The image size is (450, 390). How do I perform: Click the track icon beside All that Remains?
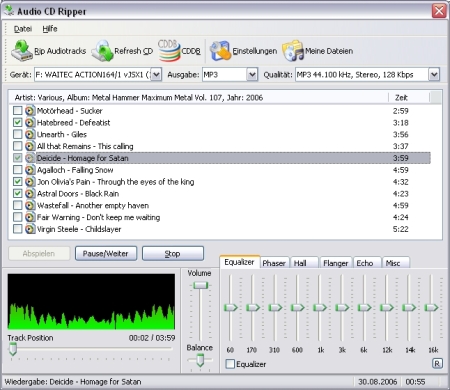[30, 146]
